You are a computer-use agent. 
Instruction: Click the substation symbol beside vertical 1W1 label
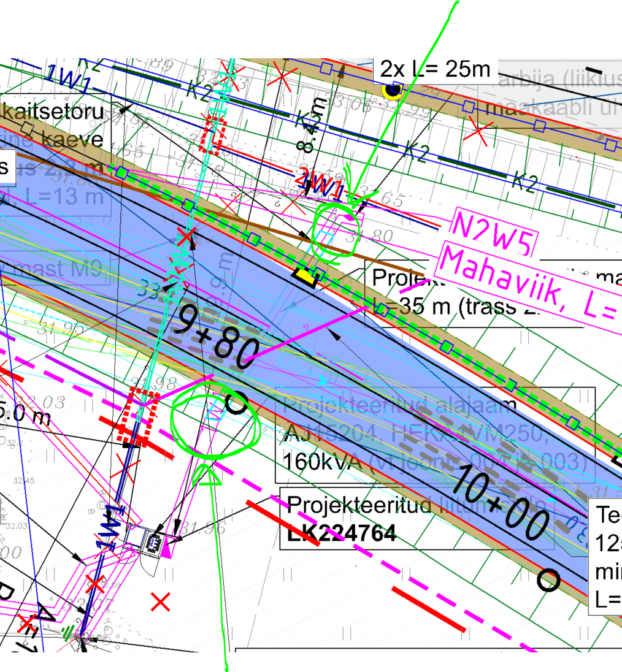[153, 541]
